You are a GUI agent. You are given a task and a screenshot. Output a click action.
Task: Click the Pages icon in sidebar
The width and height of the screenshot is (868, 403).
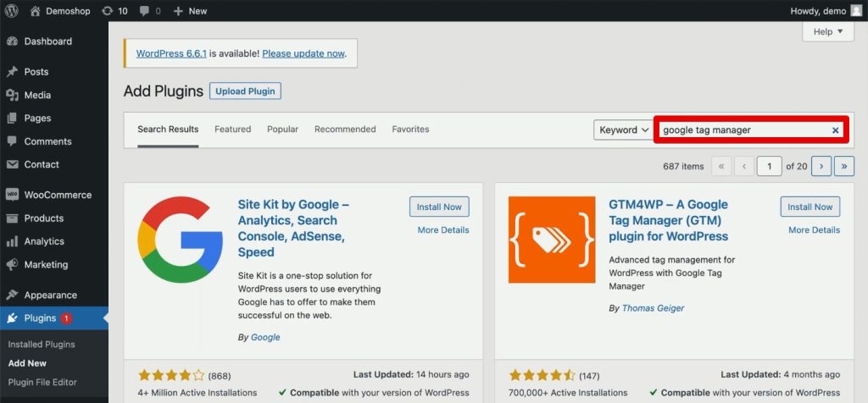point(12,119)
